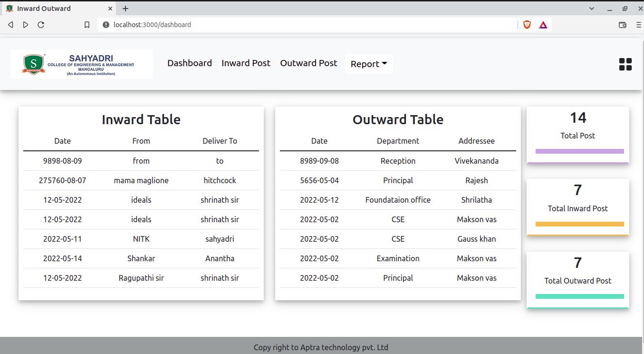Open the browser hamburger menu

pos(638,25)
